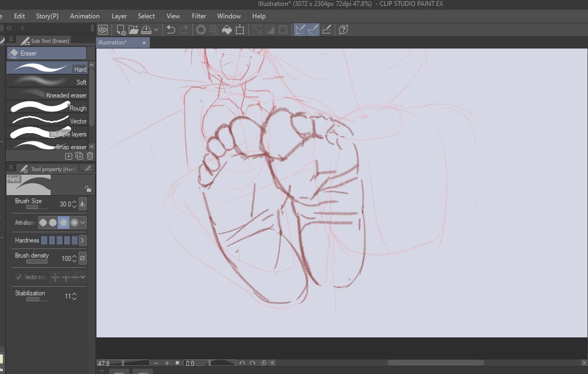Open Clip Studio launcher icon in toolbar
Screen dimensions: 588x374
pos(103,30)
